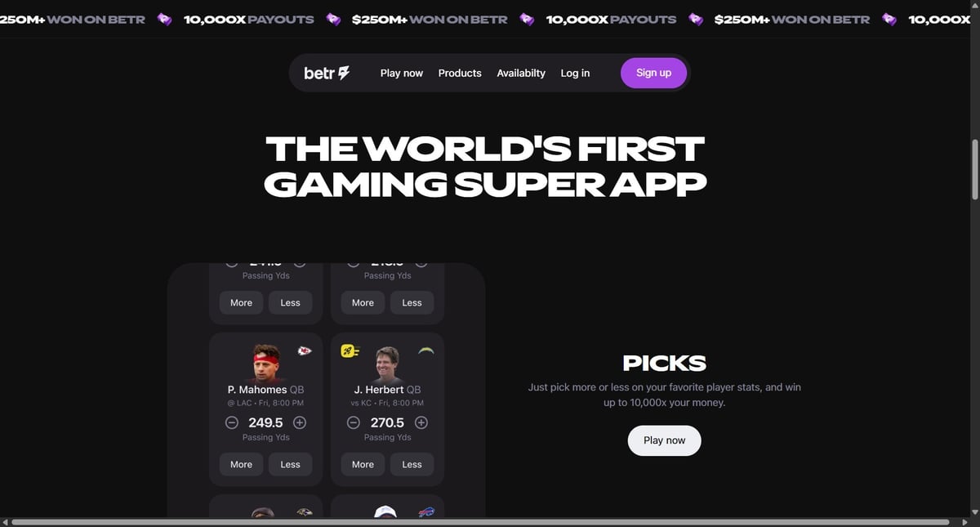Click the yellow rocket badge on Herbert card
The height and width of the screenshot is (527, 980).
pos(350,351)
